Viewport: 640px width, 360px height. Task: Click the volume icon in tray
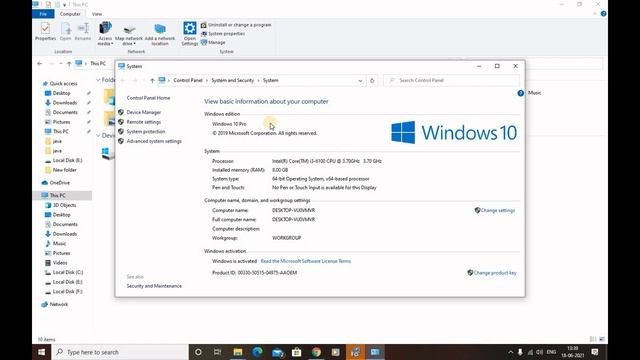(540, 352)
